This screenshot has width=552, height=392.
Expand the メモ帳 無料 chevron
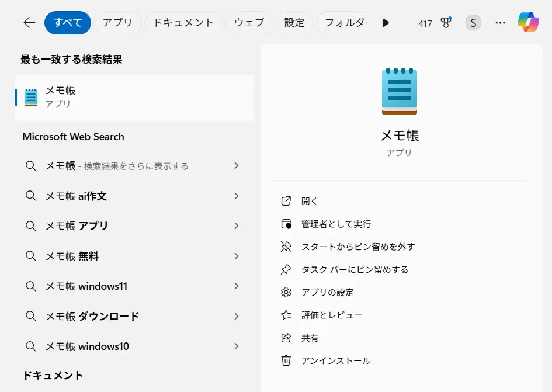[237, 256]
